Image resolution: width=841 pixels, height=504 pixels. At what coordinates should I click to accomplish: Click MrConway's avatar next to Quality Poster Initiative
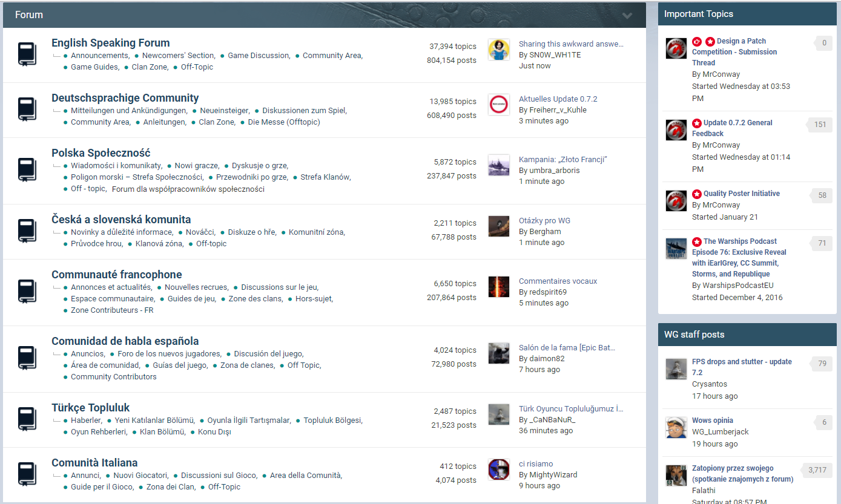coord(676,200)
